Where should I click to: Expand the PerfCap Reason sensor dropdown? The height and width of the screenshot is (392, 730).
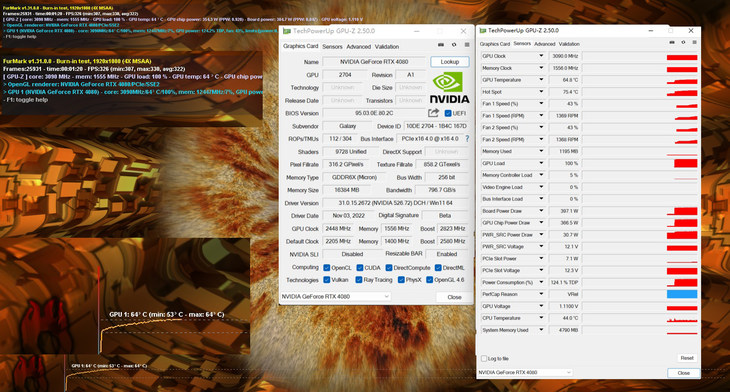click(541, 294)
